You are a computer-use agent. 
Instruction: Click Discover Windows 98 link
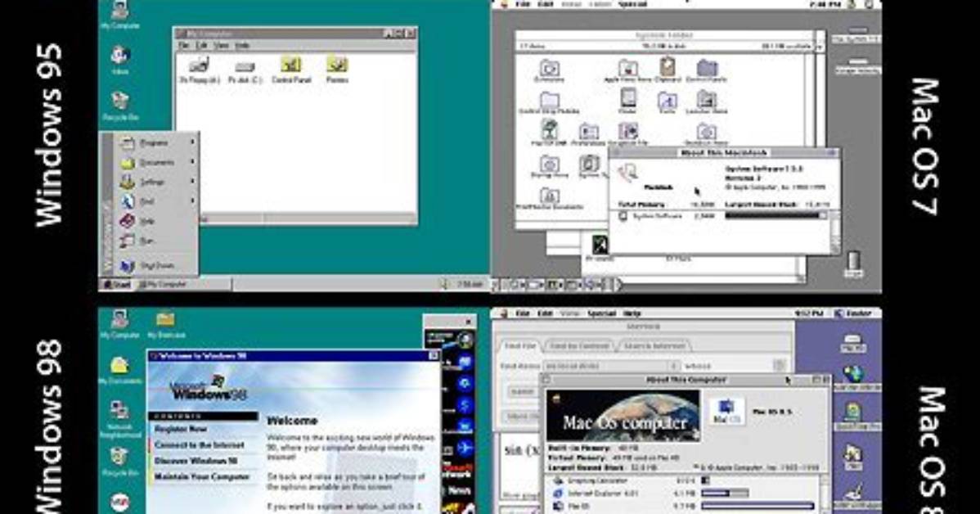(196, 461)
